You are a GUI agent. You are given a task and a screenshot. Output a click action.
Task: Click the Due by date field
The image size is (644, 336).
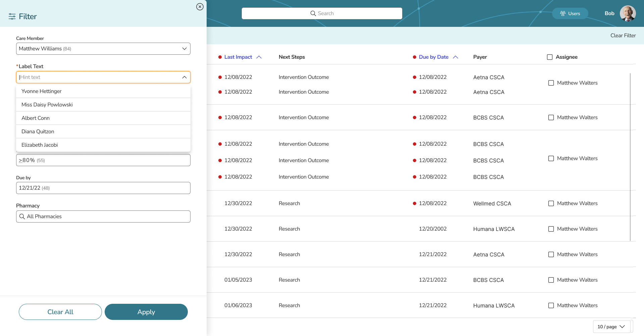click(103, 188)
